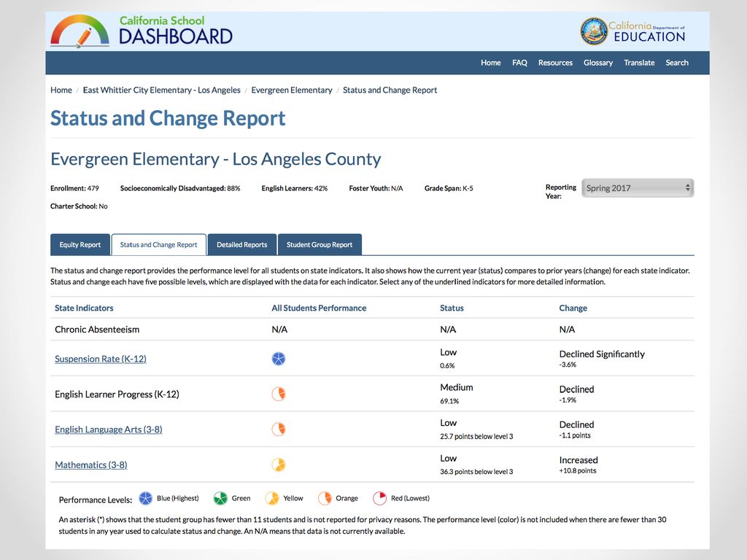The width and height of the screenshot is (747, 560).
Task: Click the English Learners: 42% text
Action: (x=295, y=188)
